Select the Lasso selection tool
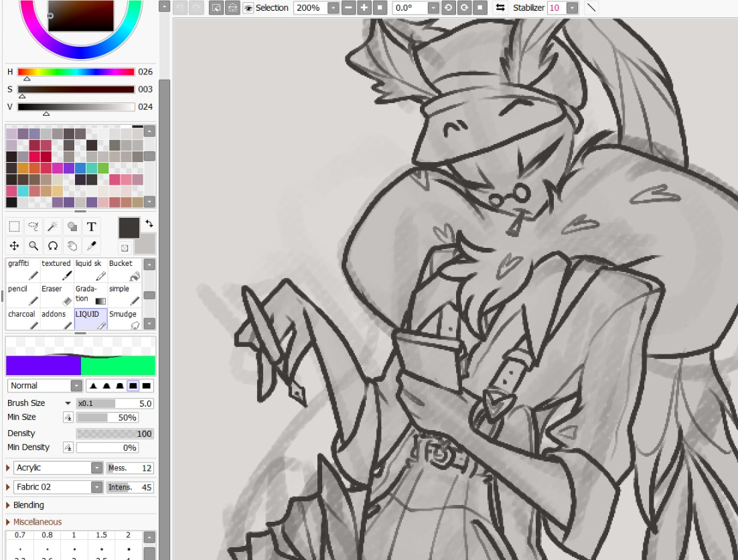The height and width of the screenshot is (560, 738). point(33,226)
